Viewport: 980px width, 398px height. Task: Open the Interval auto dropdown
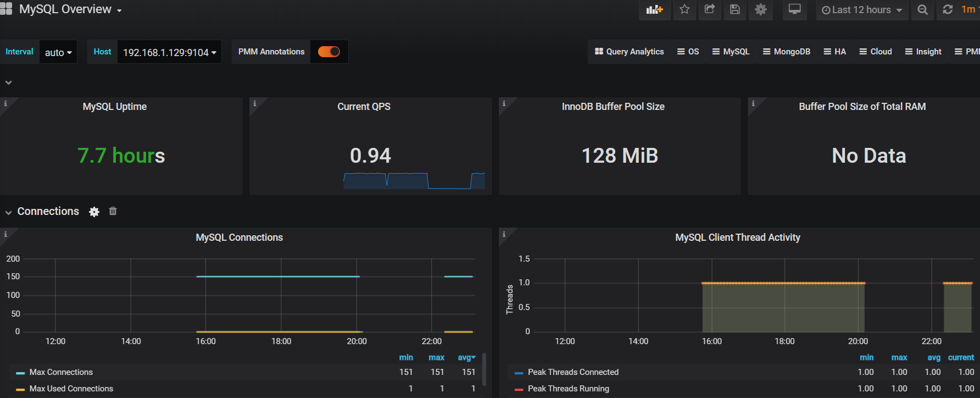point(58,52)
